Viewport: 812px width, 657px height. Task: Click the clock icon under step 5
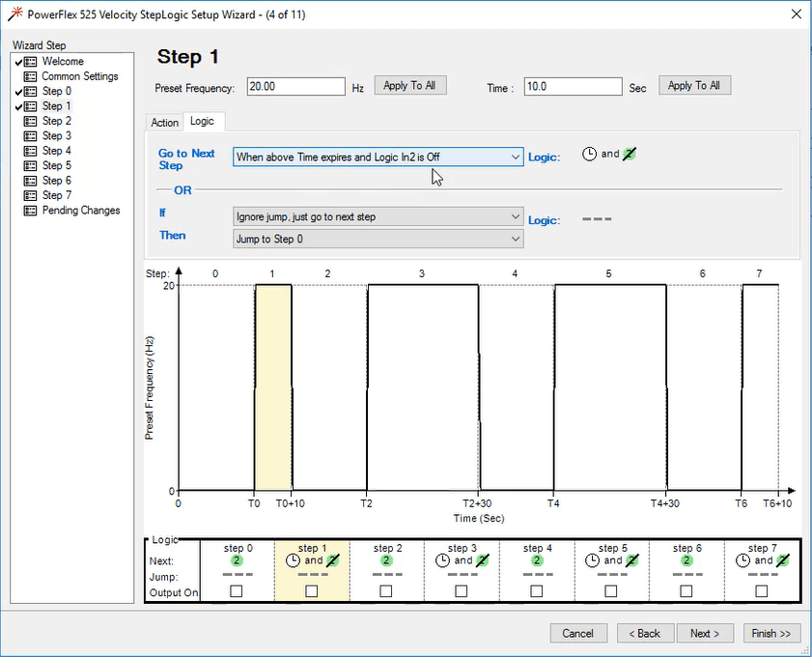coord(592,560)
